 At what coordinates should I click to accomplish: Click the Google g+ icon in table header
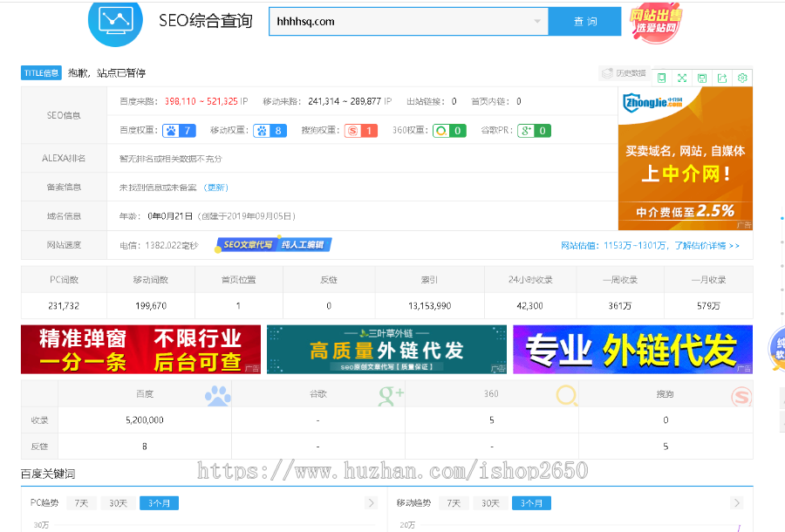tap(391, 395)
